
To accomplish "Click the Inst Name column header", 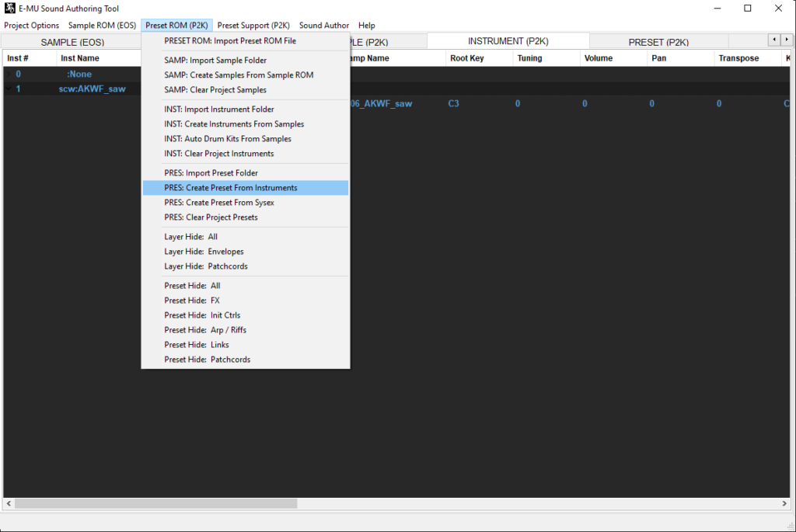I will click(99, 58).
